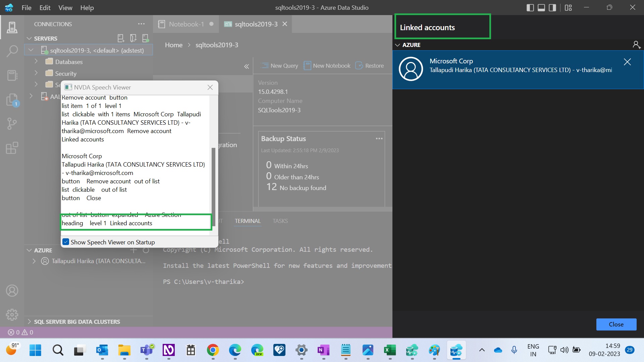Screen dimensions: 644x362
Task: Start a New Query
Action: 280,65
